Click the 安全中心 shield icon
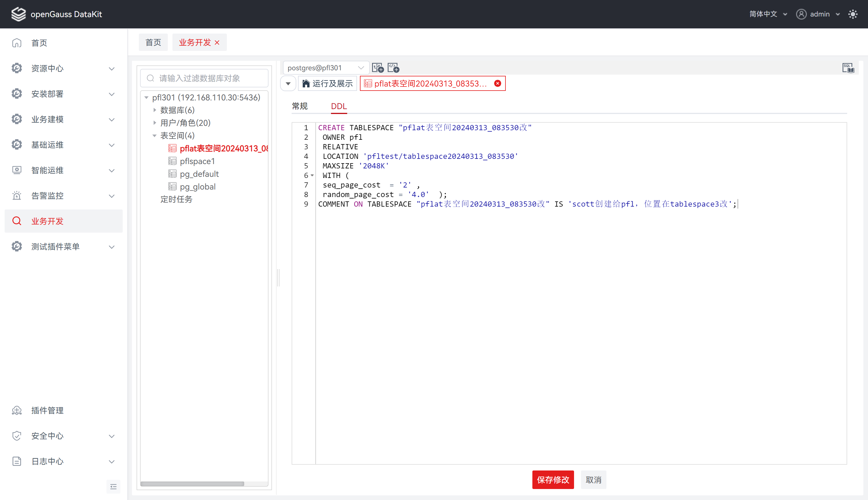The height and width of the screenshot is (500, 868). click(x=17, y=436)
